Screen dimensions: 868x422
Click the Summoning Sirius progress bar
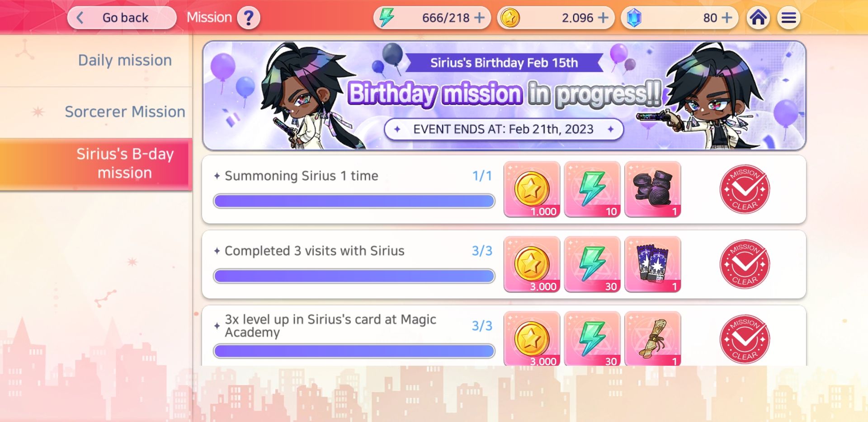click(354, 201)
